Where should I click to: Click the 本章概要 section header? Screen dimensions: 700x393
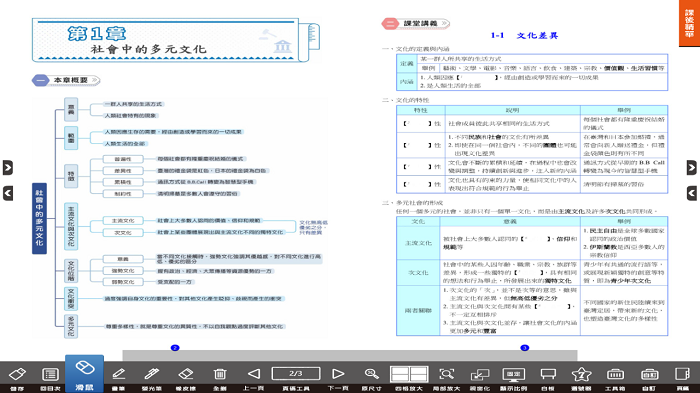point(66,80)
